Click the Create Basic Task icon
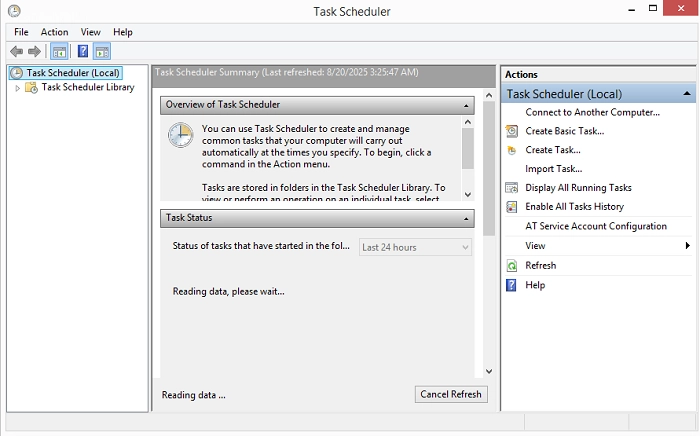Viewport: 700px width, 436px height. click(512, 131)
